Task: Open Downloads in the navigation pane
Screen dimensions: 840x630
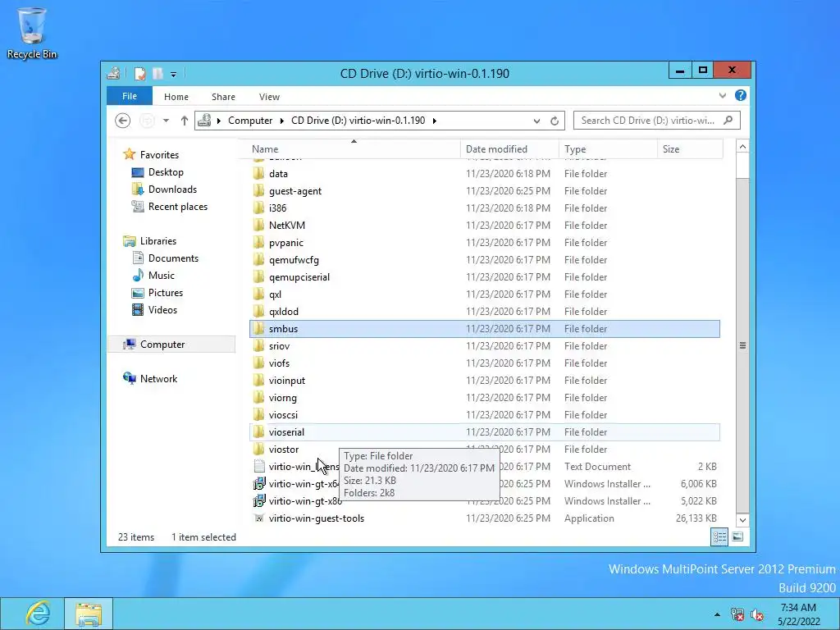Action: 172,189
